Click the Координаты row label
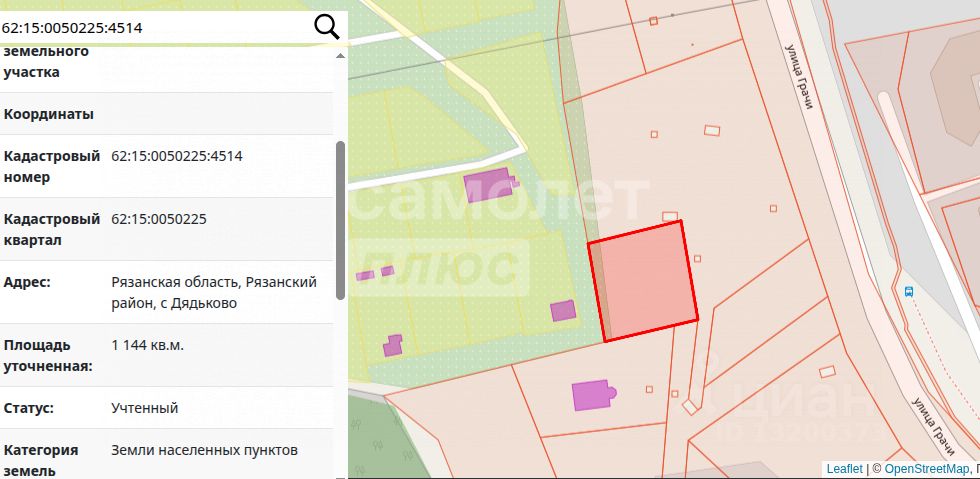 click(x=49, y=114)
